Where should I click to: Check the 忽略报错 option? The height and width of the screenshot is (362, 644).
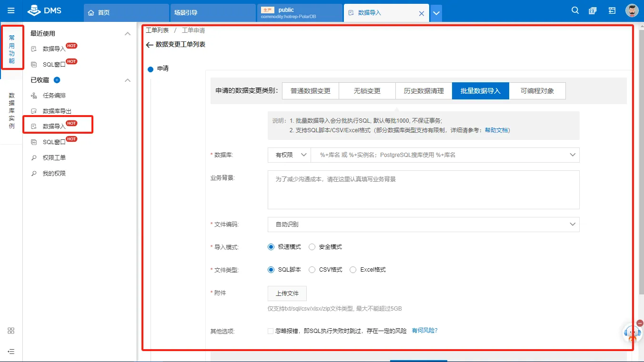click(271, 331)
